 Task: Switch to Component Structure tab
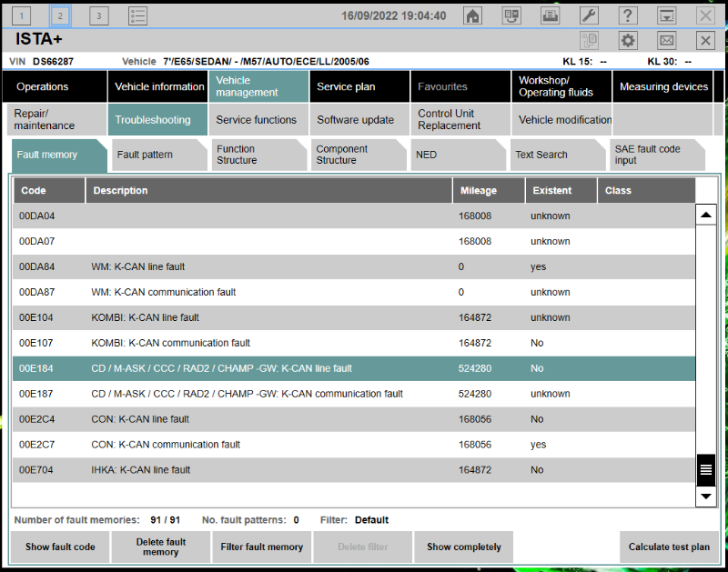[359, 155]
